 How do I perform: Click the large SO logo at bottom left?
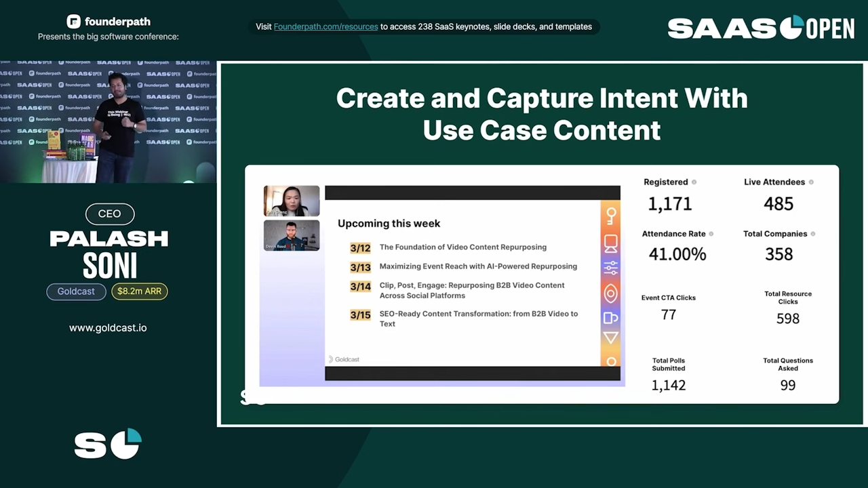[x=108, y=444]
